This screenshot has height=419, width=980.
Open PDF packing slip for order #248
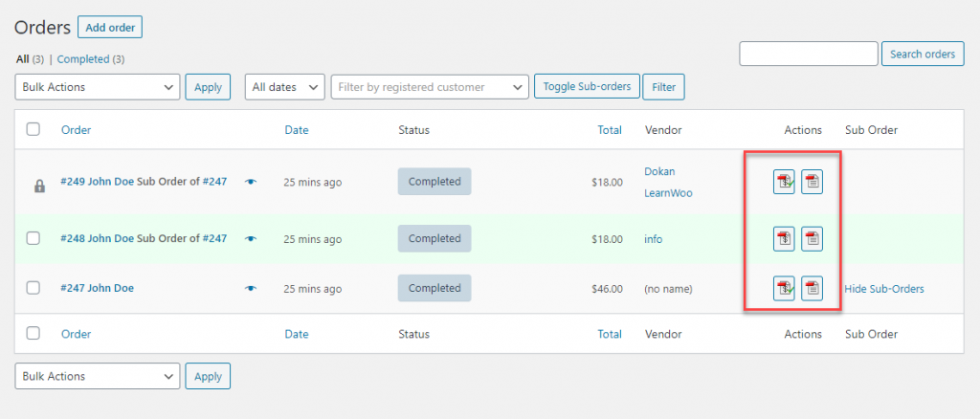812,238
